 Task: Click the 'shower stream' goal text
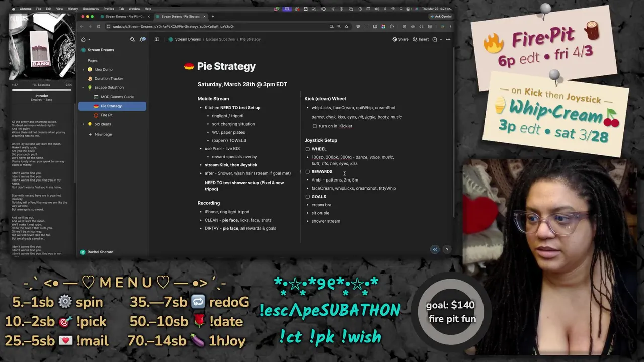click(x=326, y=221)
